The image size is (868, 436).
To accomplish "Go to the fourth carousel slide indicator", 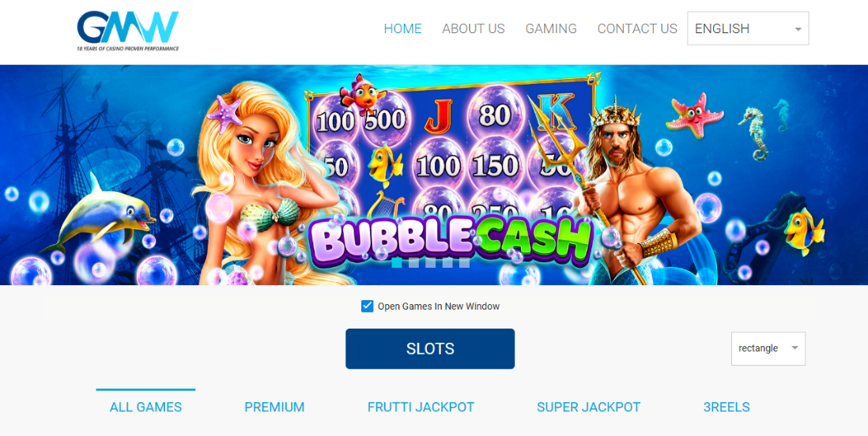I will click(x=447, y=262).
